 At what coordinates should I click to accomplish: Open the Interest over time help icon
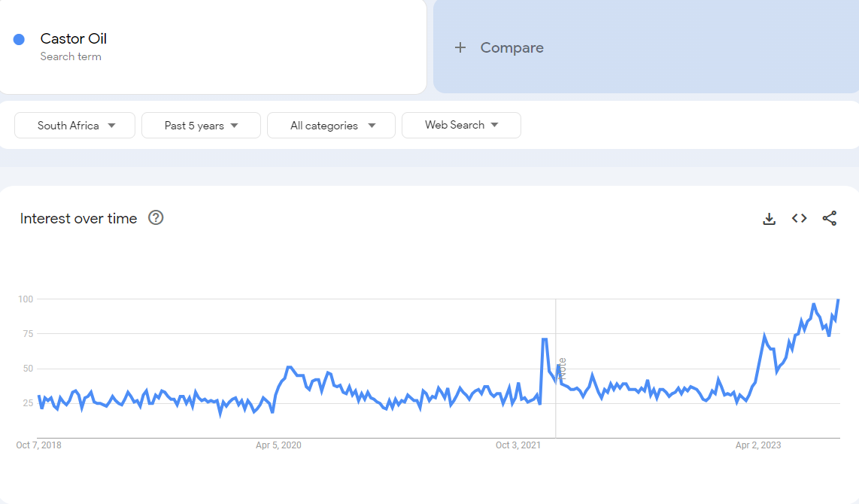[156, 217]
